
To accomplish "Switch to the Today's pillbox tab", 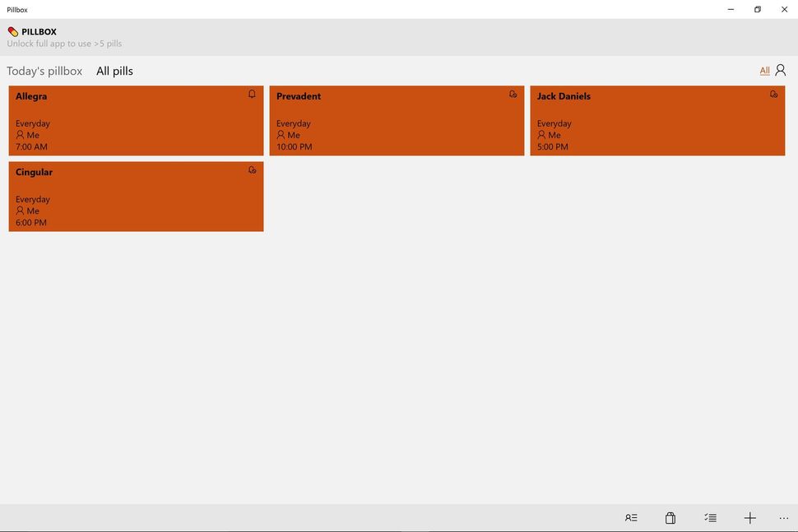I will pos(44,71).
